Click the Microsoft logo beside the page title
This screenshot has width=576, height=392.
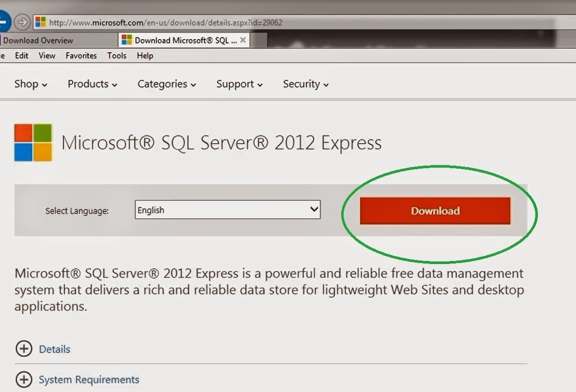pos(33,143)
